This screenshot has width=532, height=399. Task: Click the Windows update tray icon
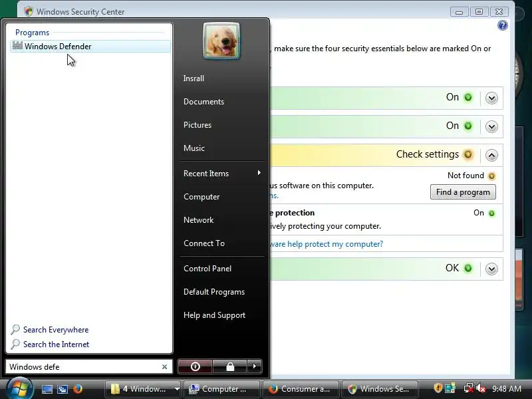(450, 388)
